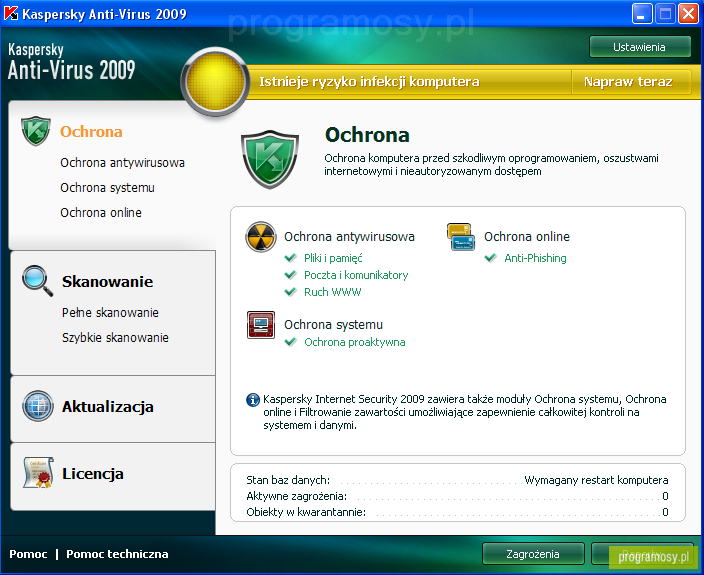Click the globe Aktualizacja icon
Viewport: 704px width, 575px height.
[38, 406]
